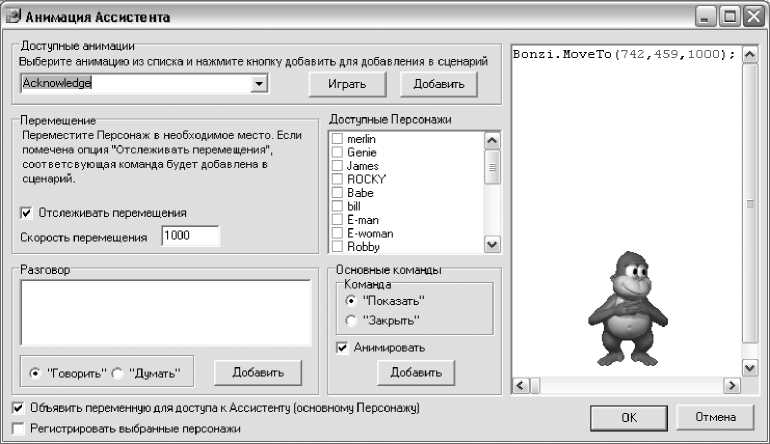The height and width of the screenshot is (444, 770).
Task: Check the merlin character checkbox
Action: (337, 139)
